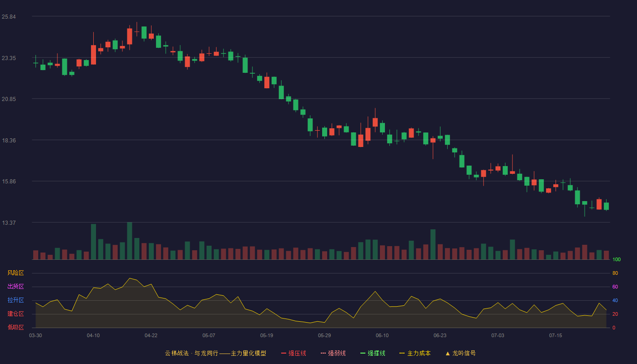Click the 07-03 date label
Image resolution: width=637 pixels, height=364 pixels.
[498, 335]
